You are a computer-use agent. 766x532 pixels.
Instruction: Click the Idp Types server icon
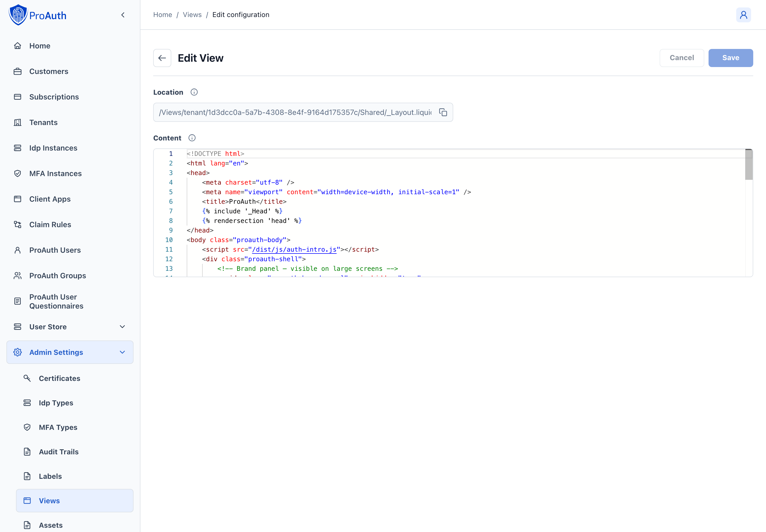[27, 403]
